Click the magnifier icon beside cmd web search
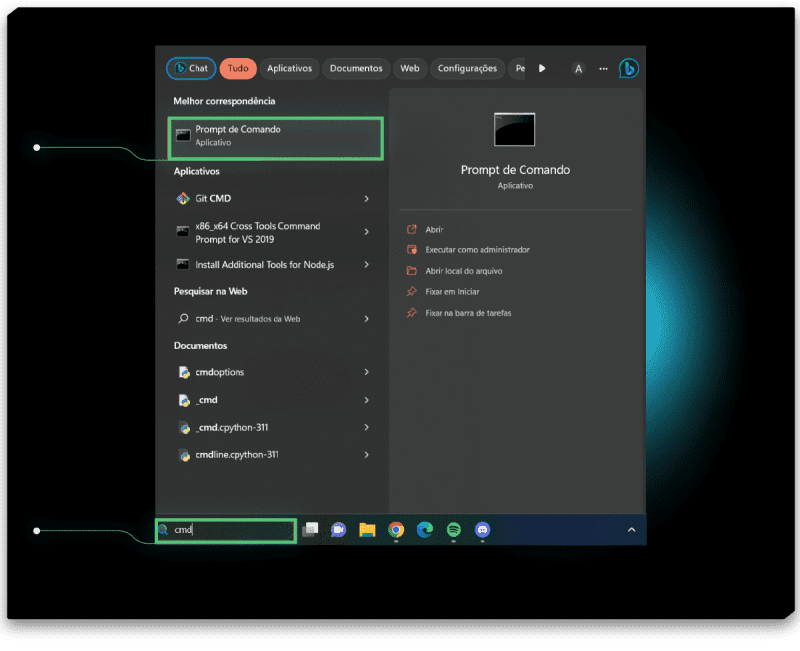Image resolution: width=800 pixels, height=651 pixels. 183,319
